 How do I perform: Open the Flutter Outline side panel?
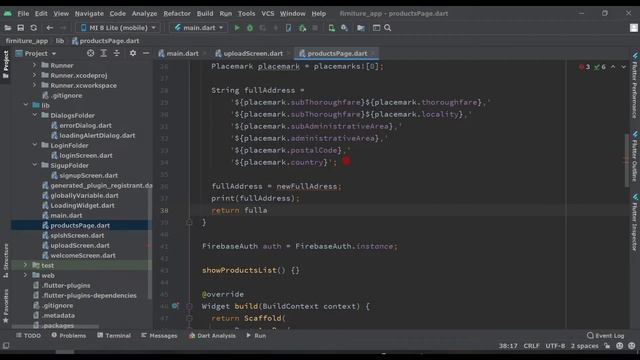coord(635,156)
